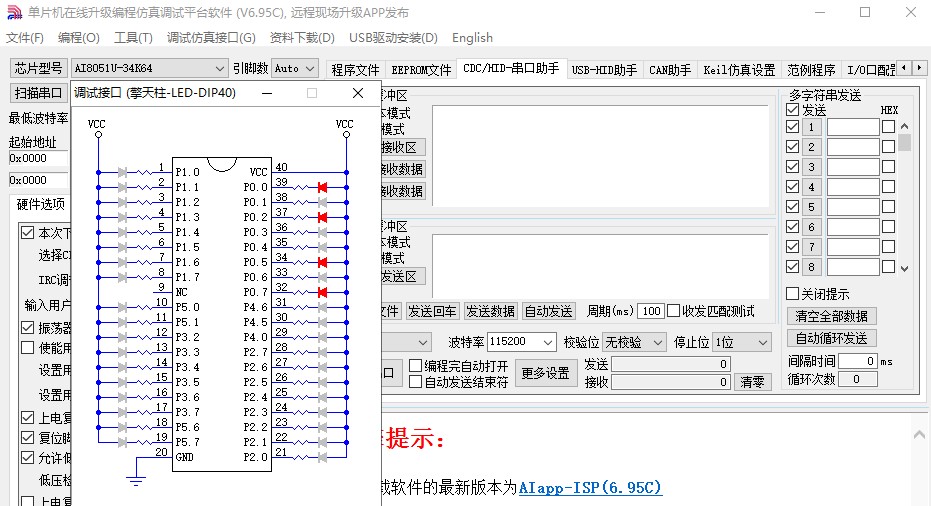Click the 间隔时间 ms input field
Screen dimensions: 931x506
click(x=857, y=361)
